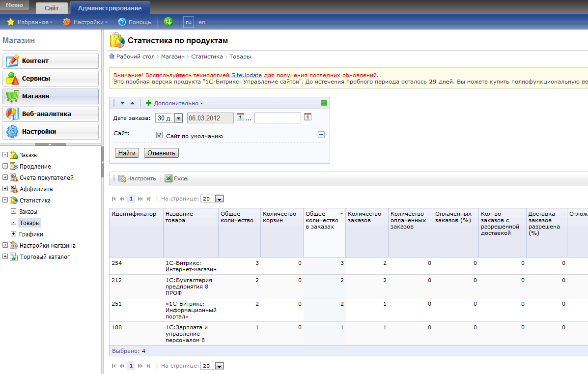Click the Найти button
The width and height of the screenshot is (588, 374).
coord(127,153)
